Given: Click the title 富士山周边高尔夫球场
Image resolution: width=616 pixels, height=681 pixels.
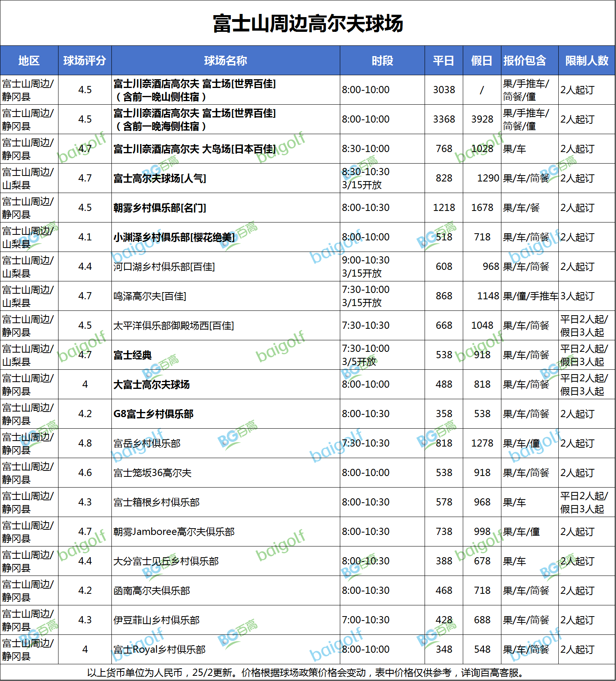Looking at the screenshot, I should pyautogui.click(x=308, y=23).
